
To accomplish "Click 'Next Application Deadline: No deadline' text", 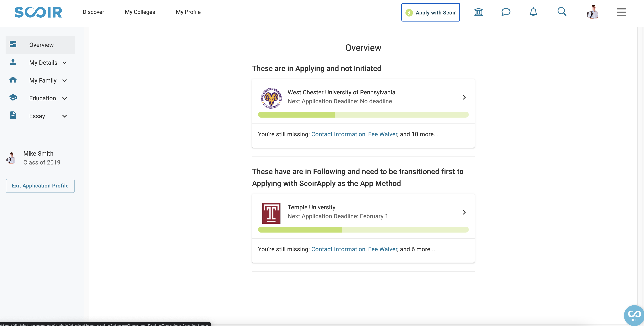I will [x=340, y=101].
